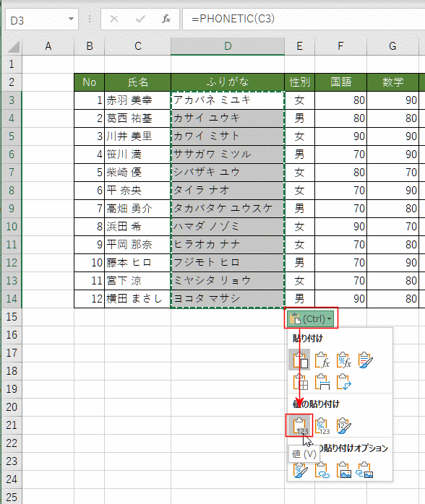425x504 pixels.
Task: Click the Paste as Picture icon
Action: pyautogui.click(x=343, y=470)
